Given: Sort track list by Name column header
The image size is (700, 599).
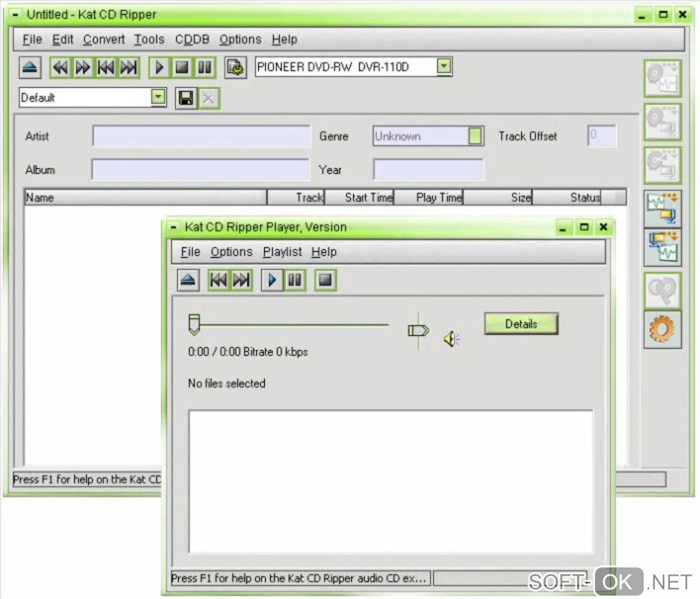Looking at the screenshot, I should tap(145, 198).
